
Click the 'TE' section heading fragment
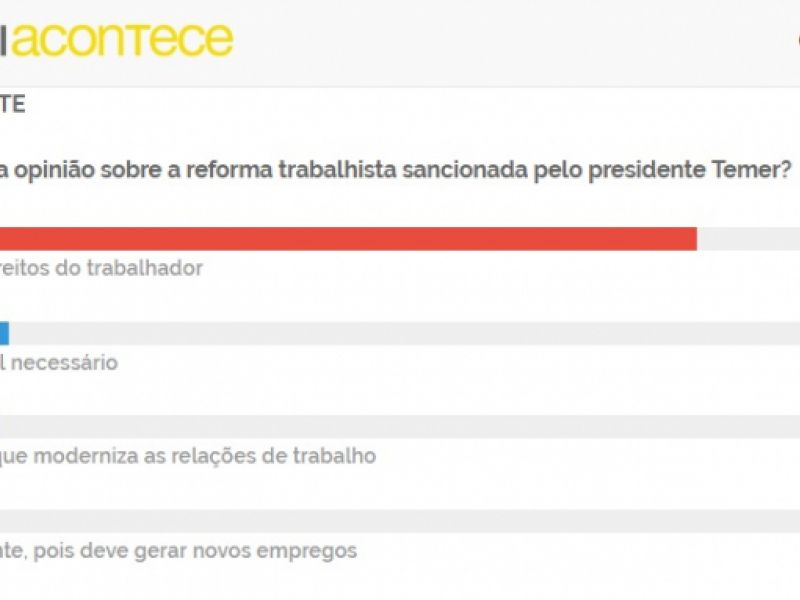tap(13, 104)
